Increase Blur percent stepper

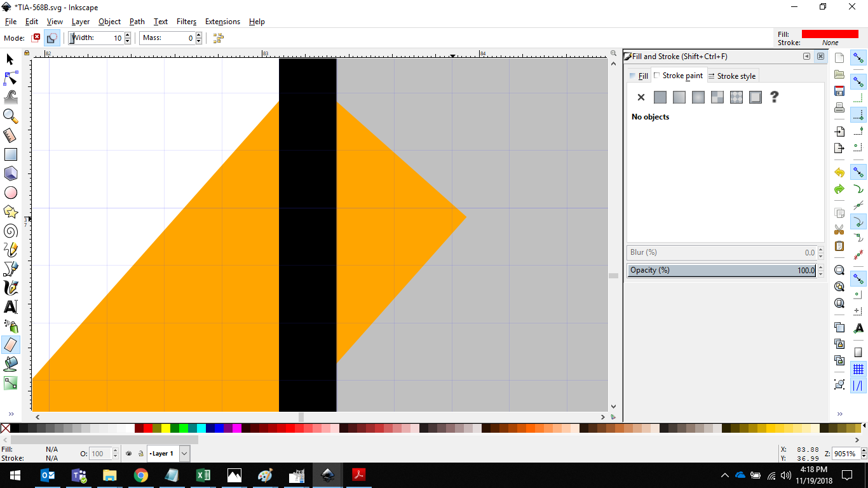click(821, 250)
